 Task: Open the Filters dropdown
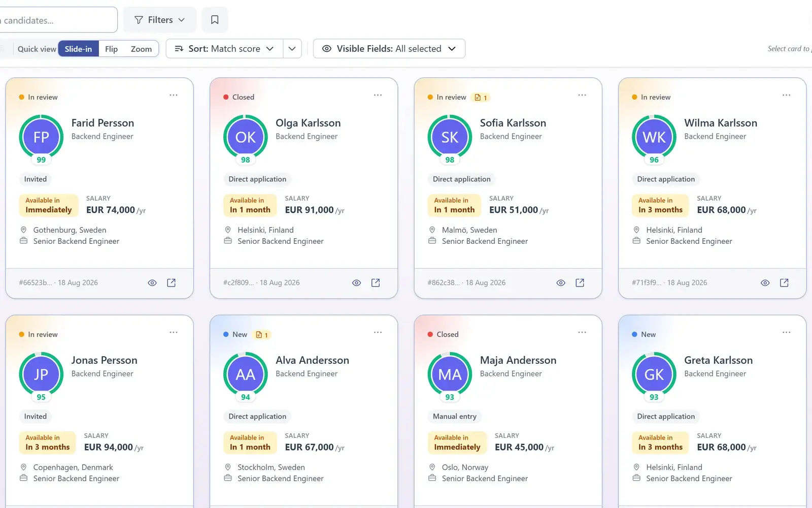[x=159, y=20]
